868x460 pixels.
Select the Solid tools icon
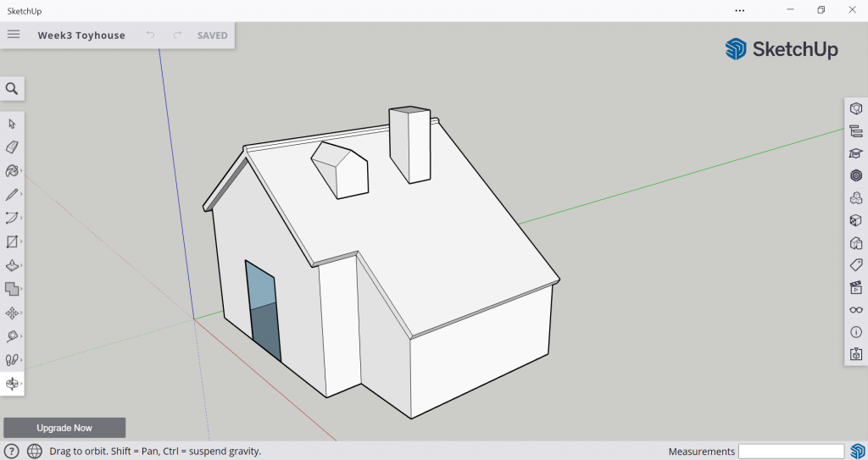pyautogui.click(x=12, y=289)
